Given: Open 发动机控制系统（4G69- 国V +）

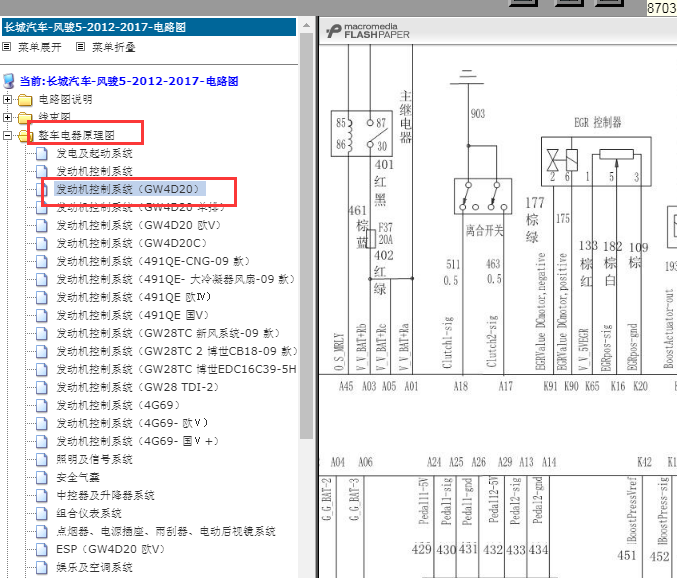Looking at the screenshot, I should pos(137,441).
